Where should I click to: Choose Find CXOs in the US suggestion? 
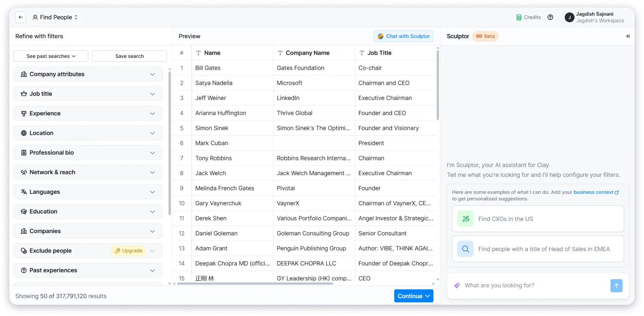[538, 219]
